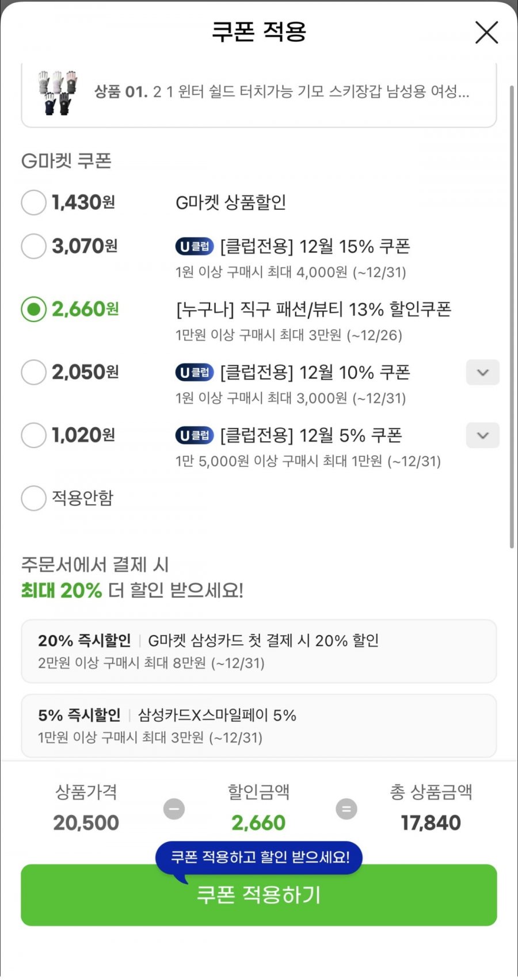Select the 1,430원 G마켓 상품할인 radio button

(x=33, y=202)
